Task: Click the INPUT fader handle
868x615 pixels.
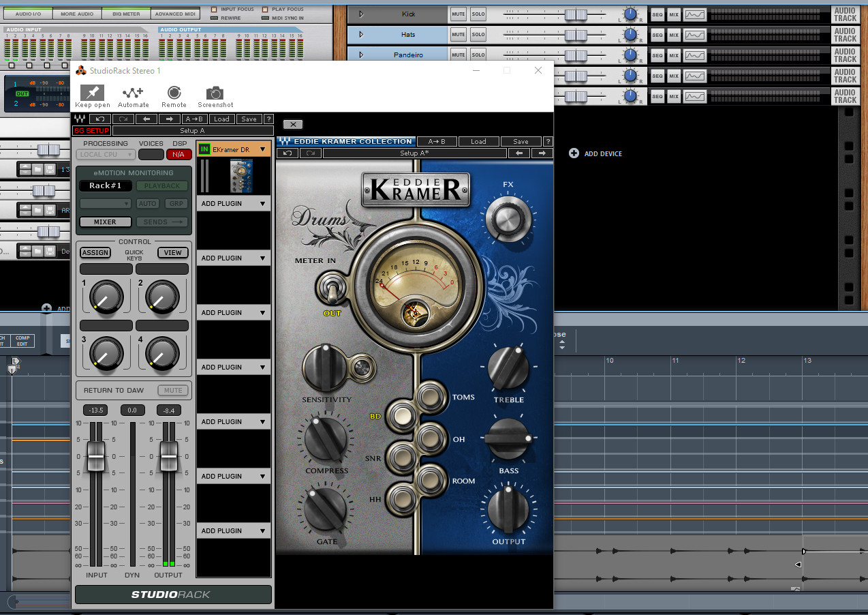Action: pos(96,457)
